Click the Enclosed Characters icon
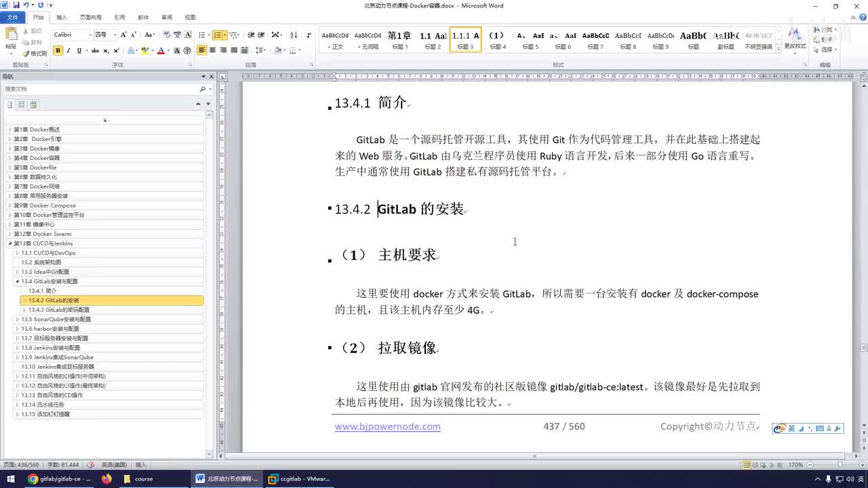The width and height of the screenshot is (868, 488). coord(186,51)
